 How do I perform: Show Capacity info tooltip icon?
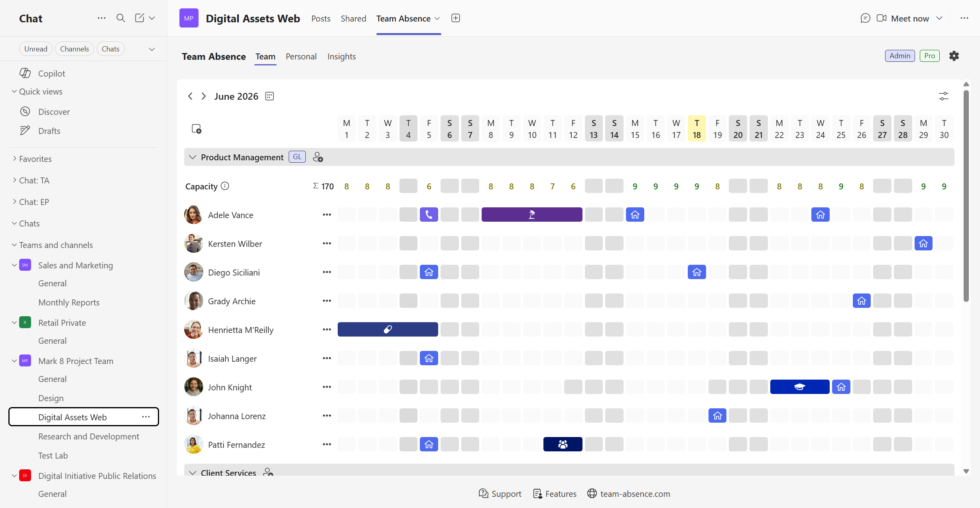click(x=225, y=186)
